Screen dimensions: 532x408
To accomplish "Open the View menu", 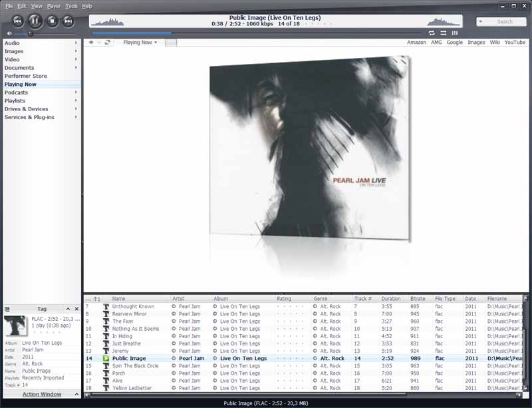I will point(37,6).
